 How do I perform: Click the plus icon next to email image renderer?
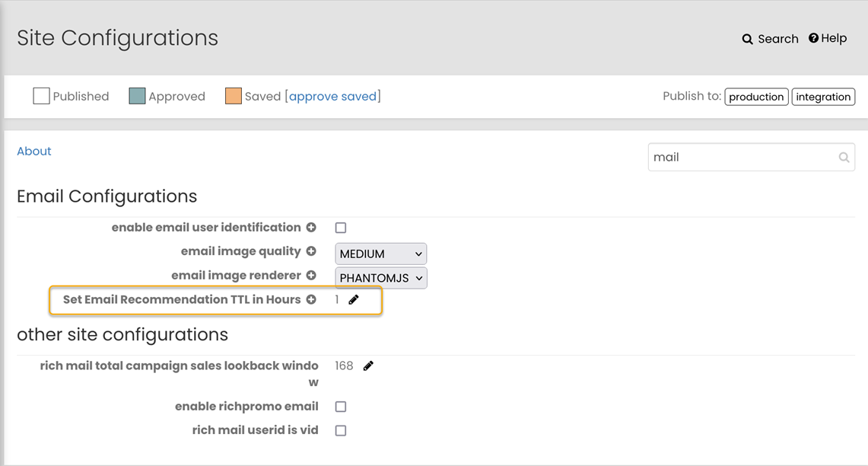tap(311, 276)
